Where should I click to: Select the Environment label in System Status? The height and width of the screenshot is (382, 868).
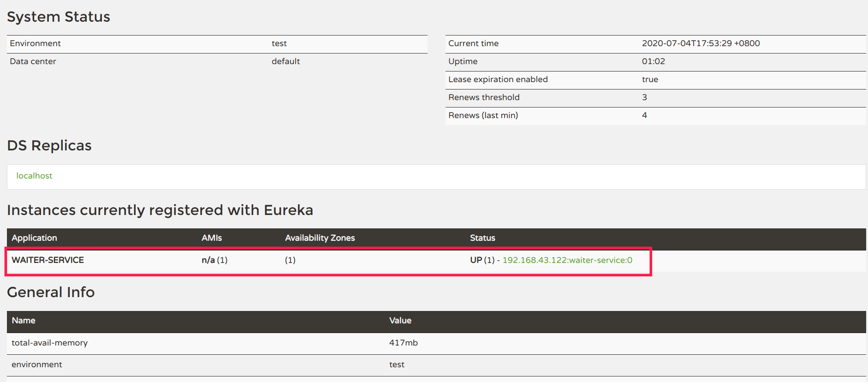coord(36,43)
